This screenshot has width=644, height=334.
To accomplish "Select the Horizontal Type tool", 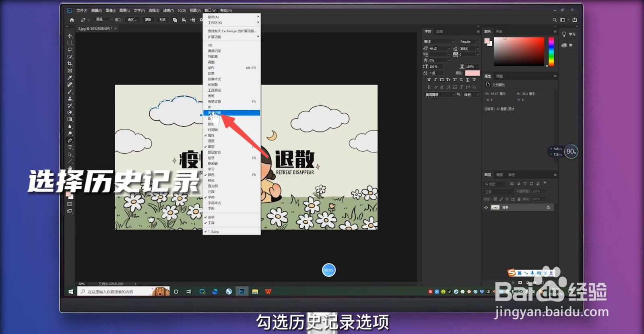I will pyautogui.click(x=70, y=147).
